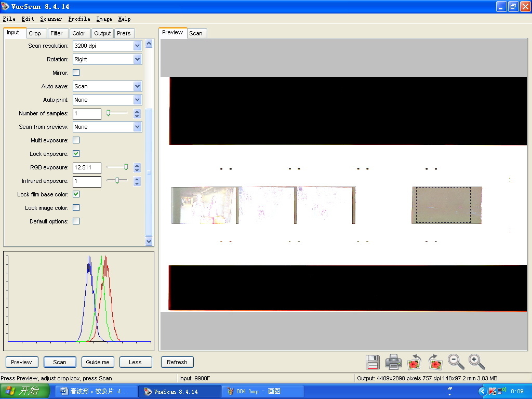This screenshot has height=399, width=532.
Task: Click the printer icon
Action: pos(393,362)
